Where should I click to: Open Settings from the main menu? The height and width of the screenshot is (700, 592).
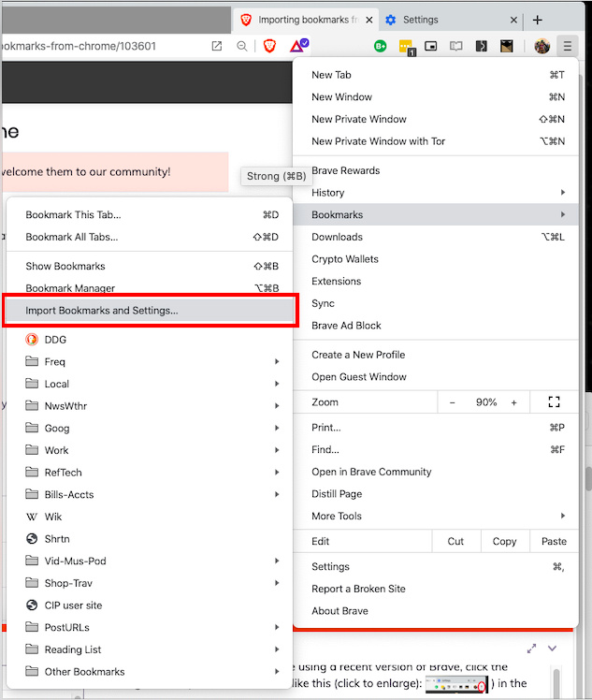(436, 566)
